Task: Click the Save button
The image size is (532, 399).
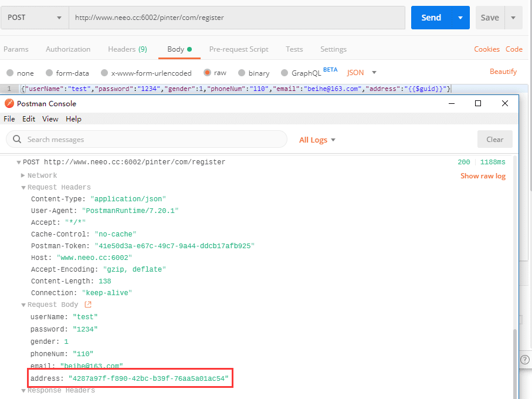Action: pyautogui.click(x=490, y=18)
